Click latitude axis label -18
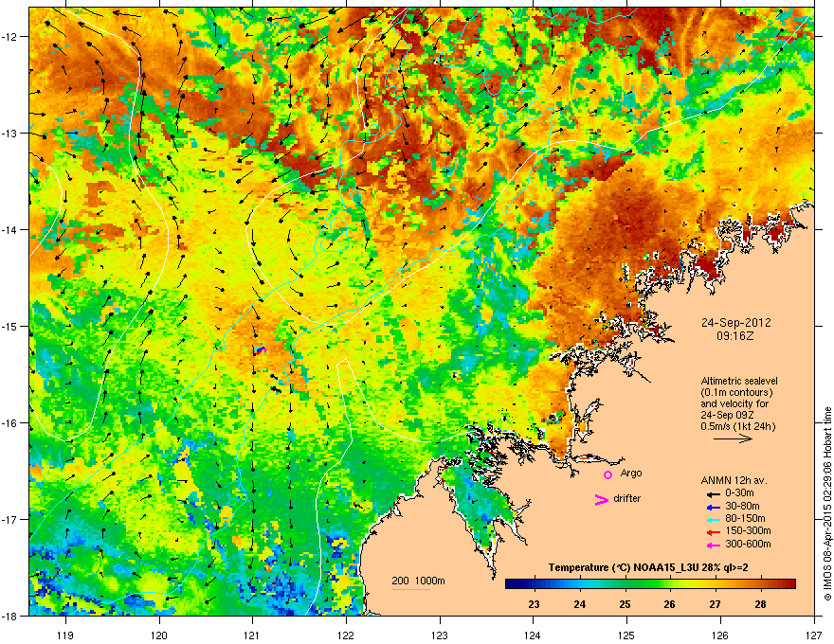This screenshot has height=644, width=834. [x=10, y=616]
